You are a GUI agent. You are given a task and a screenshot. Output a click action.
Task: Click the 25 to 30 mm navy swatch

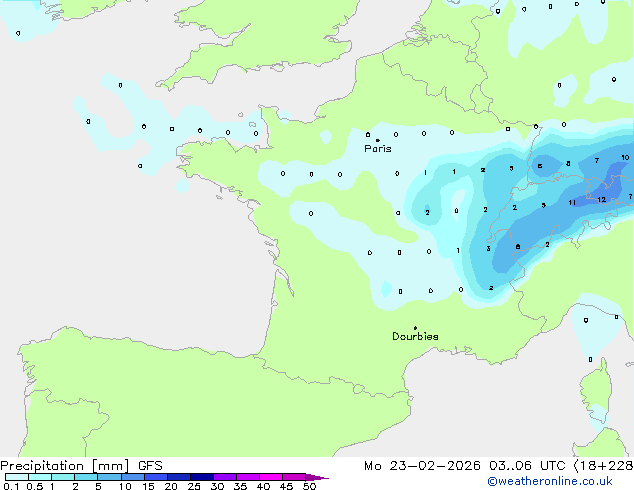pyautogui.click(x=202, y=477)
